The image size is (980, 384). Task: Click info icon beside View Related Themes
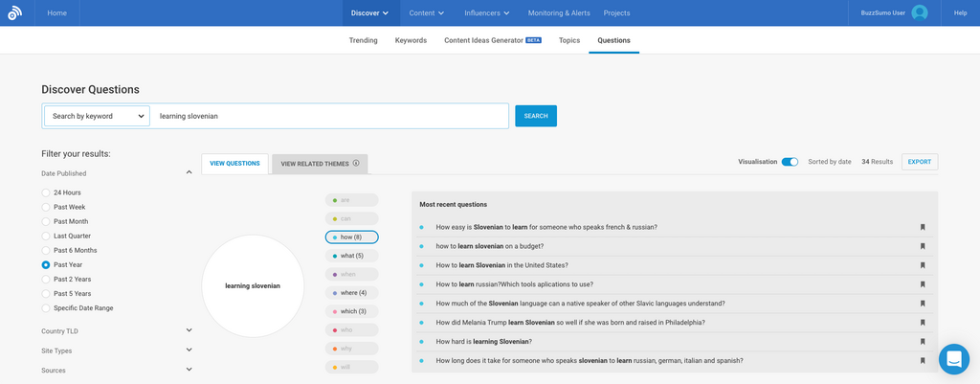coord(356,163)
